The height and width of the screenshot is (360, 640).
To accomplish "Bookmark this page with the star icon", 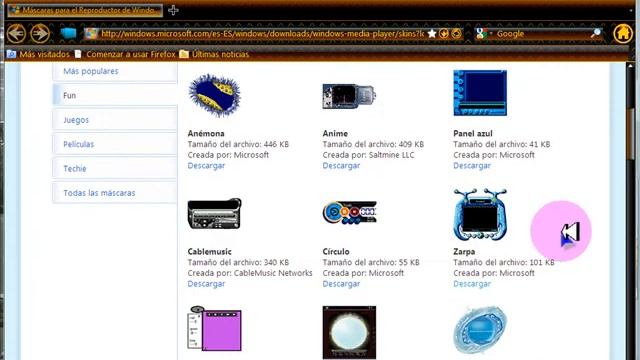I will click(x=432, y=33).
